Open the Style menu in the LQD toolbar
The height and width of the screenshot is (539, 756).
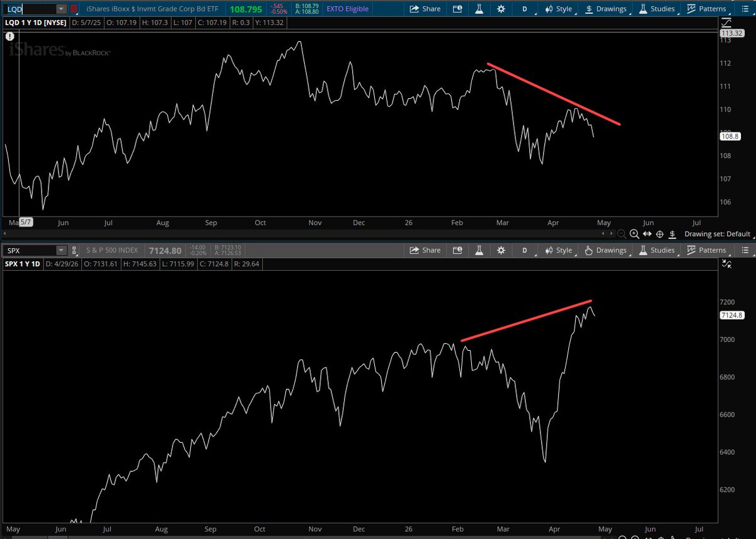point(558,9)
